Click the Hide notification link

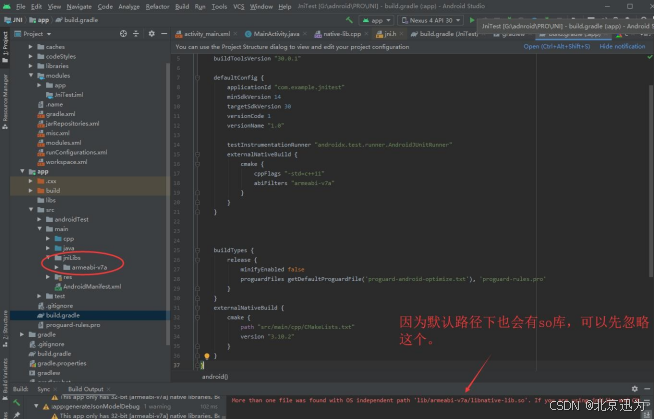coord(622,47)
